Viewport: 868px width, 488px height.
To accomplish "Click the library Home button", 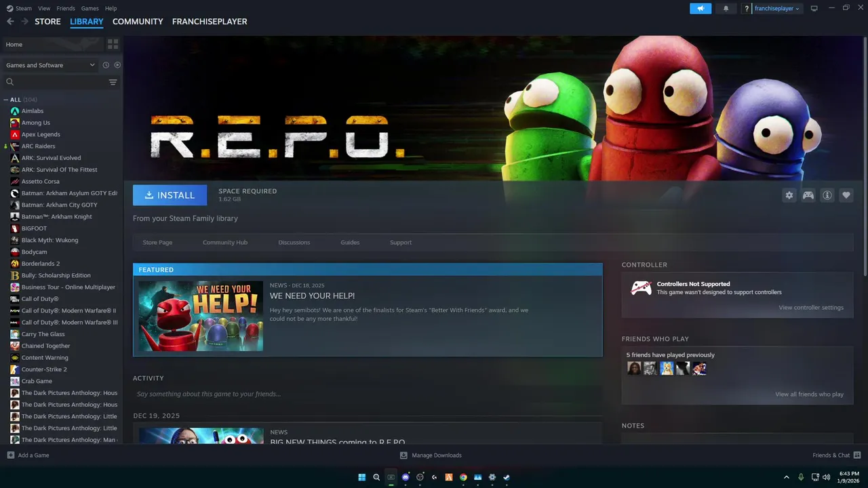I will 53,44.
